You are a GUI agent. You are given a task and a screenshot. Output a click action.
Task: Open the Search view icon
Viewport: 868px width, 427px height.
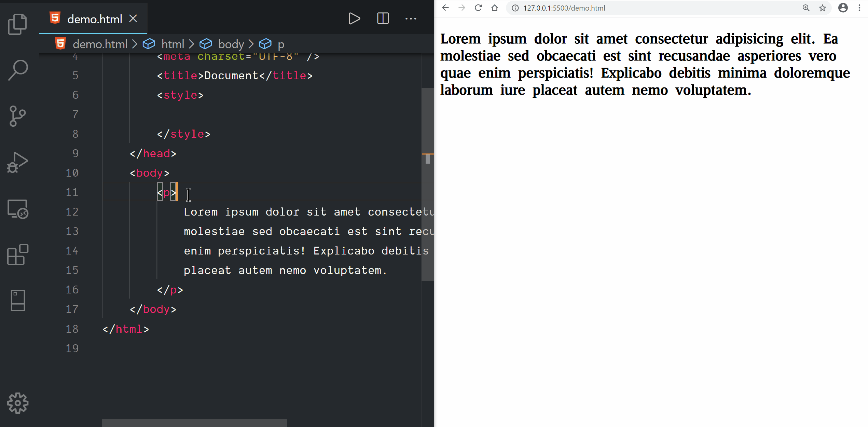point(17,70)
